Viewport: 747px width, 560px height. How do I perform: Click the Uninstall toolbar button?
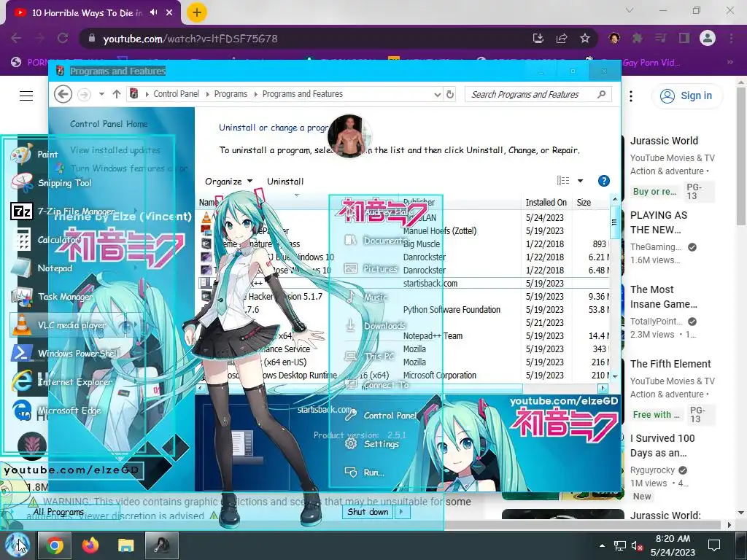[x=285, y=182]
